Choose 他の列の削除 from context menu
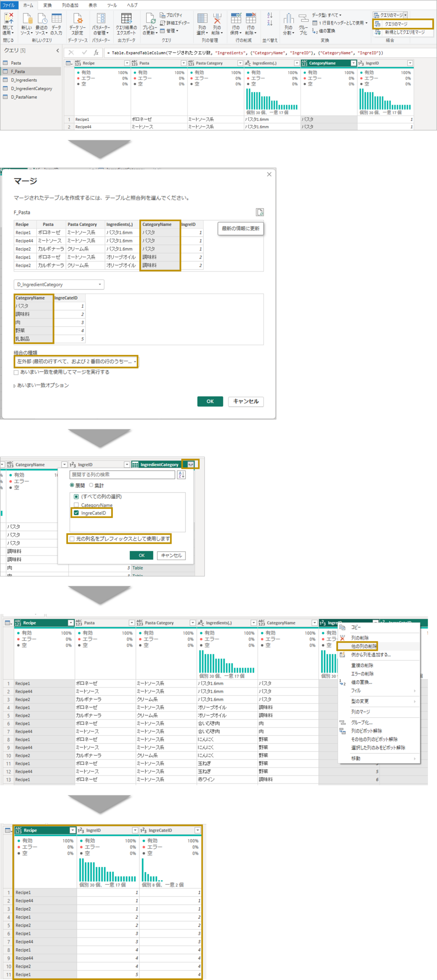The width and height of the screenshot is (437, 980). (x=364, y=646)
